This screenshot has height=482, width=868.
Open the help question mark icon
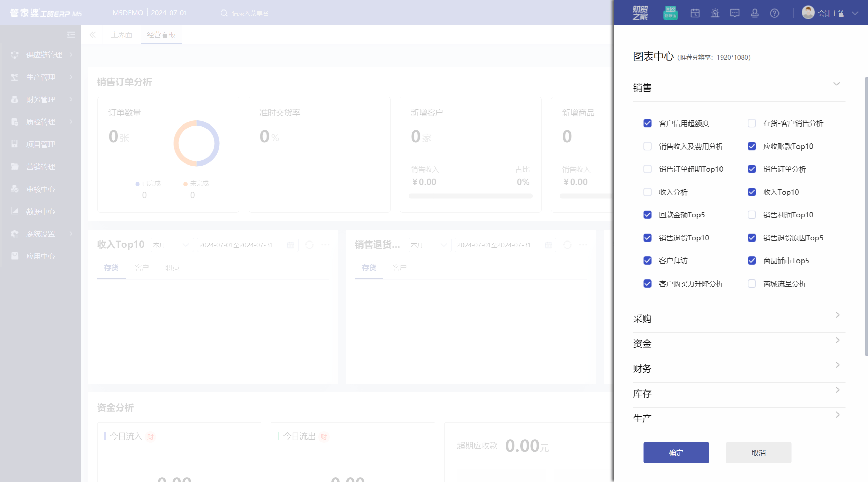[x=774, y=13]
